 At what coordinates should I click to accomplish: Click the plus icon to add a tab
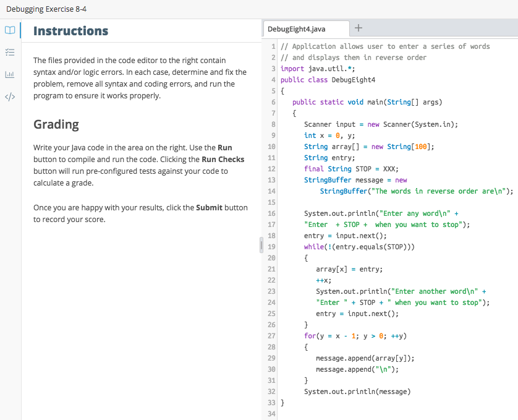[359, 28]
